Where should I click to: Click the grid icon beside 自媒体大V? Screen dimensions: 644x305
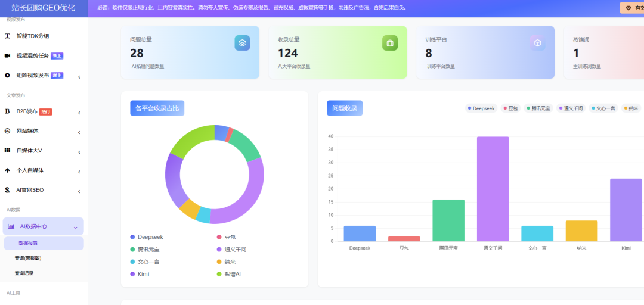7,151
